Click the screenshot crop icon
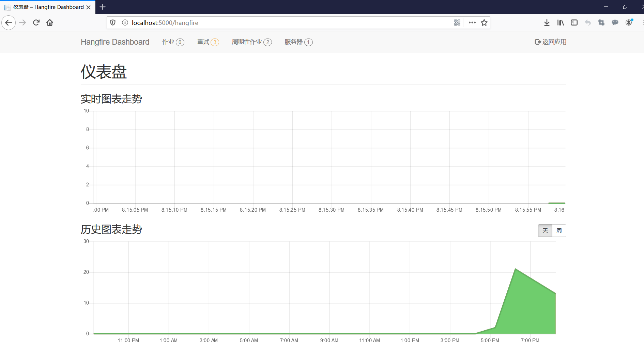The image size is (644, 348). (601, 23)
